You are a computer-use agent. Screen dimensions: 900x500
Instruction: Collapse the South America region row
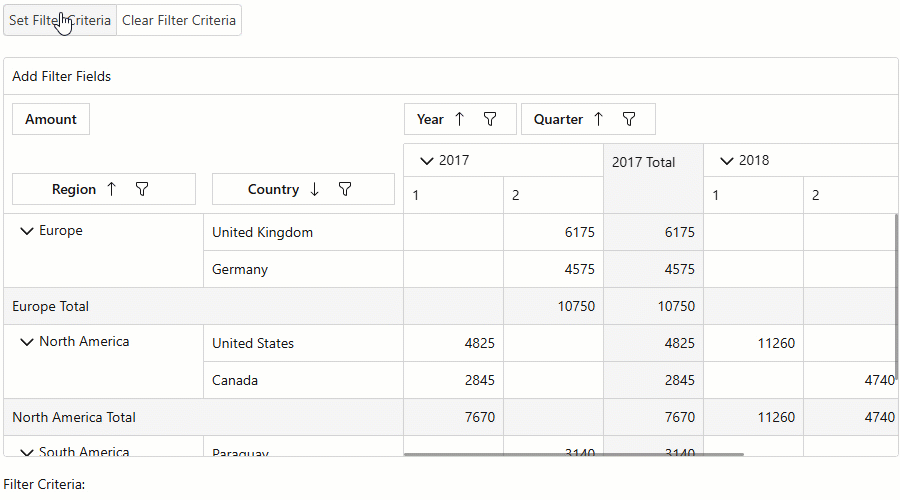(x=27, y=452)
